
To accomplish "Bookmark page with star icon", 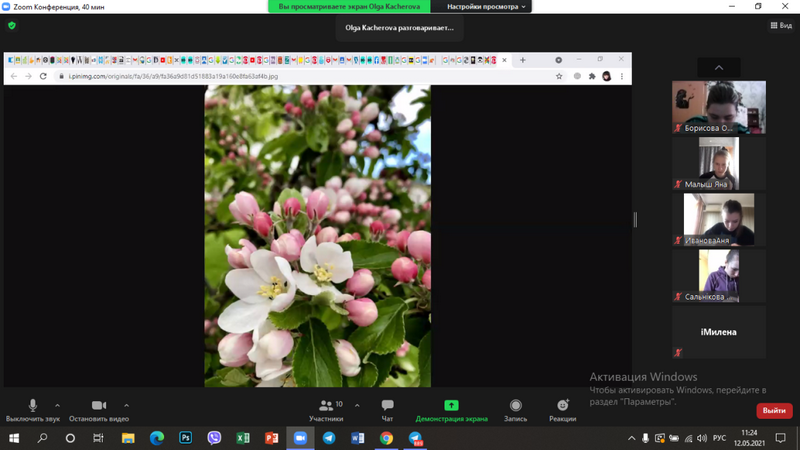I will (559, 76).
